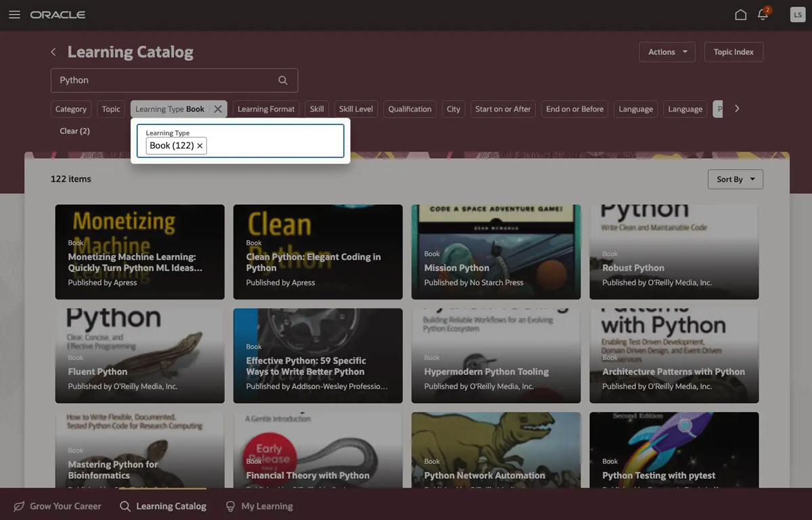Screen dimensions: 812x520
Task: Click the Learning Catalog page heading
Action: click(x=131, y=52)
